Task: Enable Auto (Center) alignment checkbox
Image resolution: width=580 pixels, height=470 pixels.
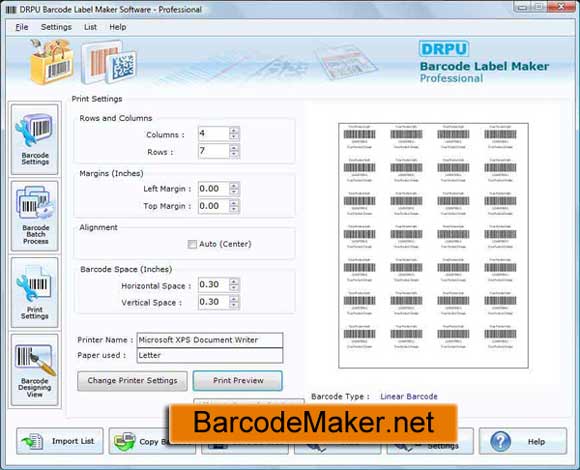Action: (x=192, y=244)
